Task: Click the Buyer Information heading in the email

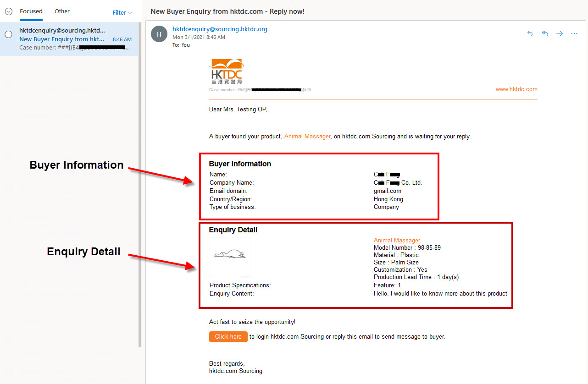Action: coord(240,164)
